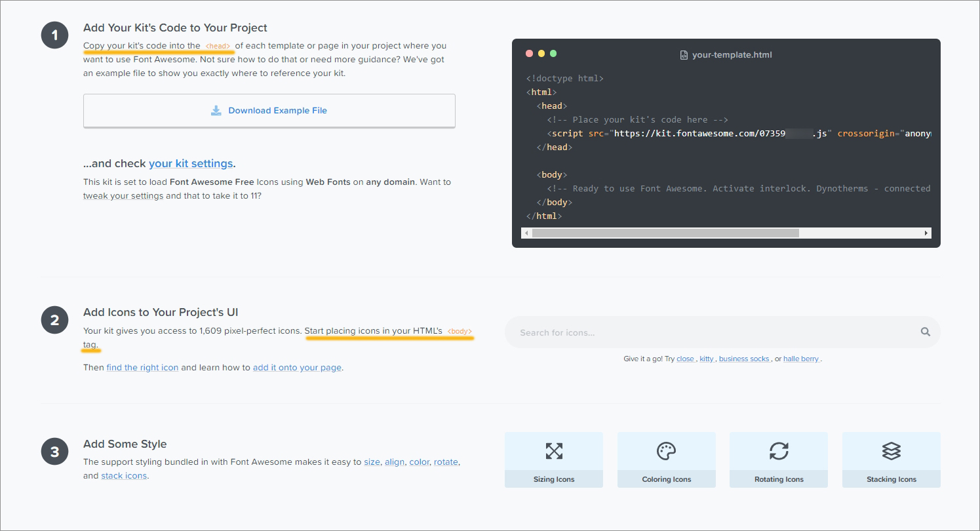Focus the 'Search for icons...' field
Screen dimensions: 980x531
(722, 332)
